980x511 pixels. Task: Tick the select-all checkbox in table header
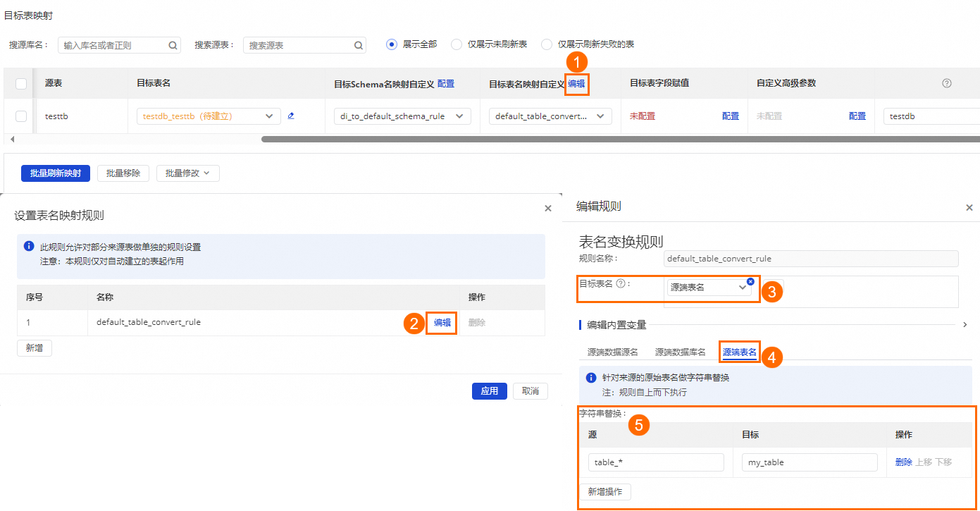click(x=21, y=84)
